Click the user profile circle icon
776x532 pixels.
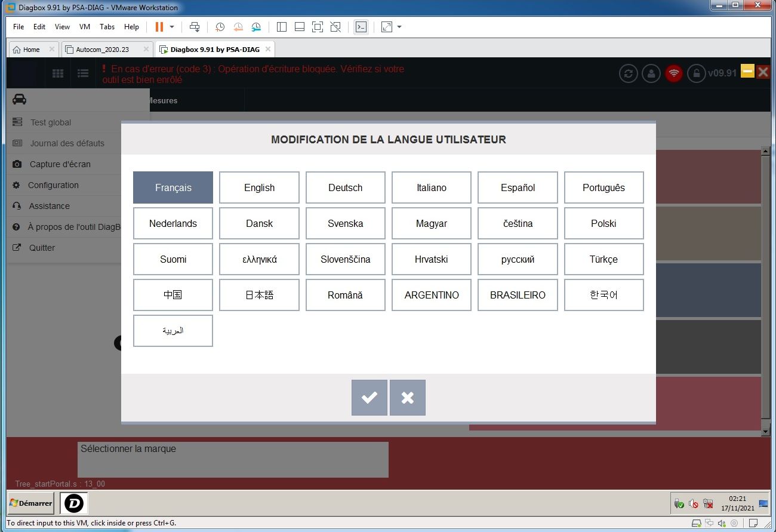(x=651, y=73)
